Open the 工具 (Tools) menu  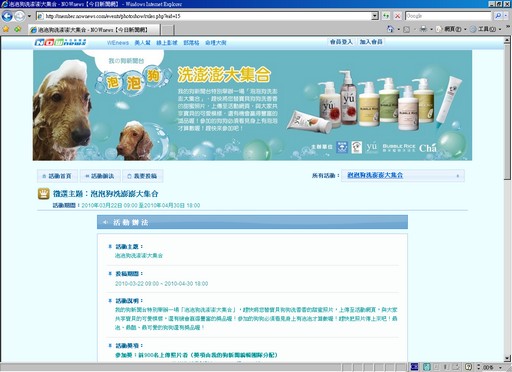485,29
